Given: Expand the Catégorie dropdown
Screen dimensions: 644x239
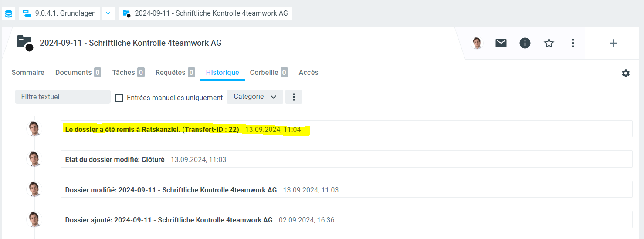Looking at the screenshot, I should pos(255,97).
